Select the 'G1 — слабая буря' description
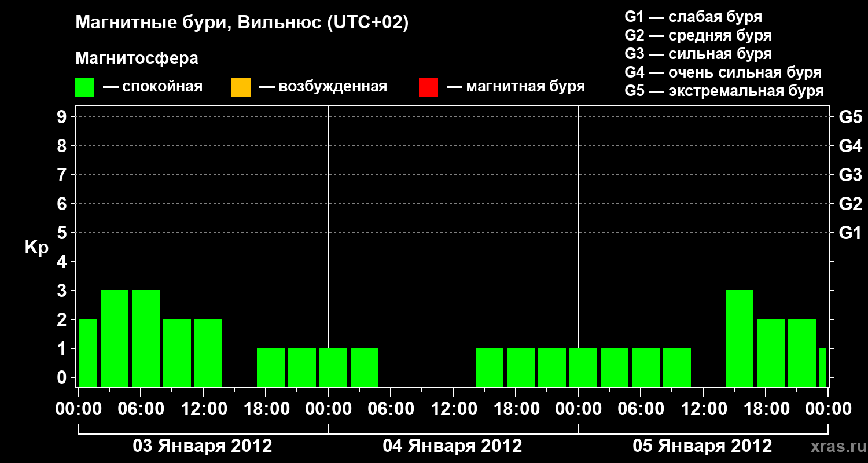Image resolution: width=868 pixels, height=463 pixels. pos(693,17)
